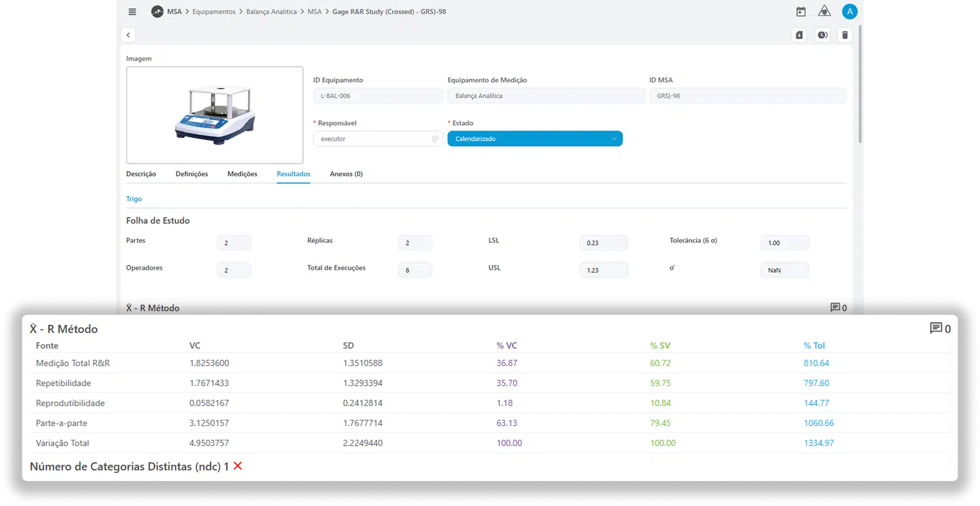This screenshot has height=506, width=980.
Task: Clear the Responsável field with its circle icon
Action: (435, 139)
